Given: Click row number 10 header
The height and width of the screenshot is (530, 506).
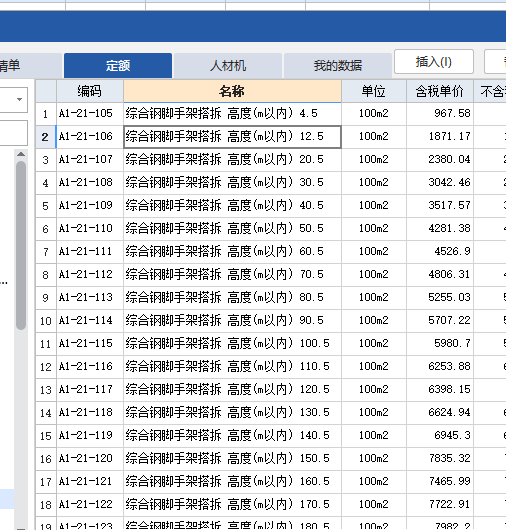Looking at the screenshot, I should [x=46, y=320].
